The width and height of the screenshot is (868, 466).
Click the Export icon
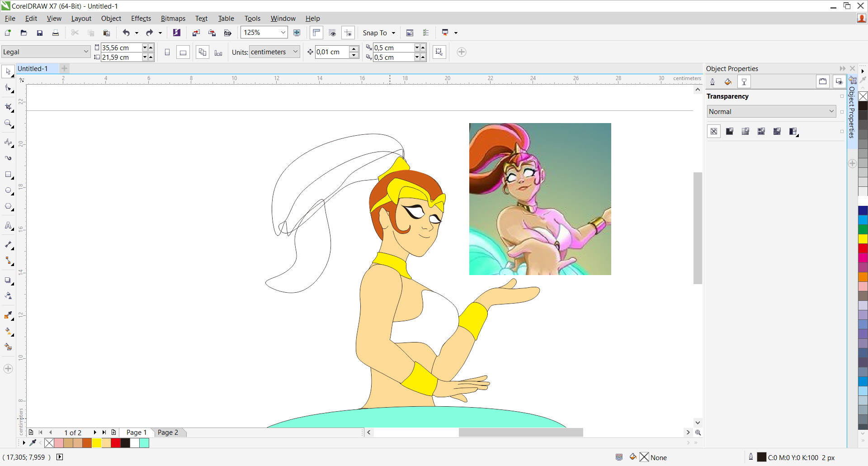click(x=212, y=33)
